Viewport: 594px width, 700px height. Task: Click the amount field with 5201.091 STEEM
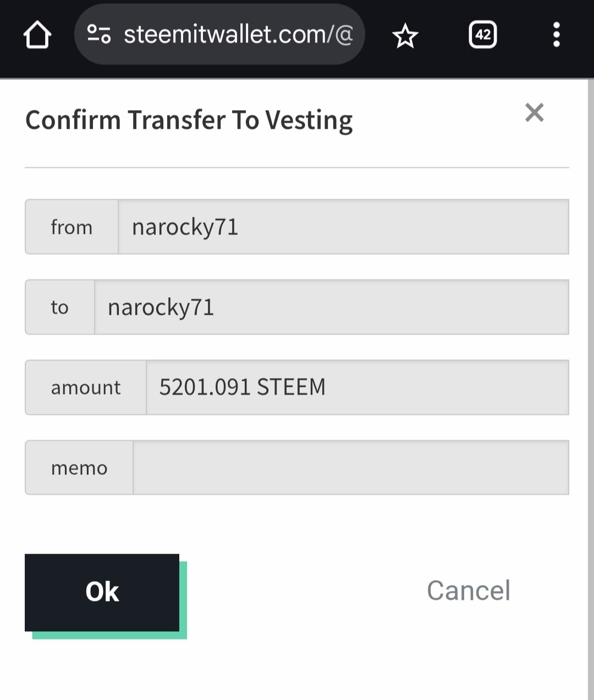click(x=357, y=387)
